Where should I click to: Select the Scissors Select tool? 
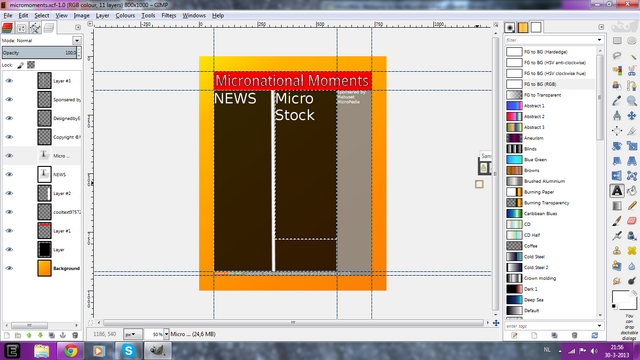(x=632, y=71)
